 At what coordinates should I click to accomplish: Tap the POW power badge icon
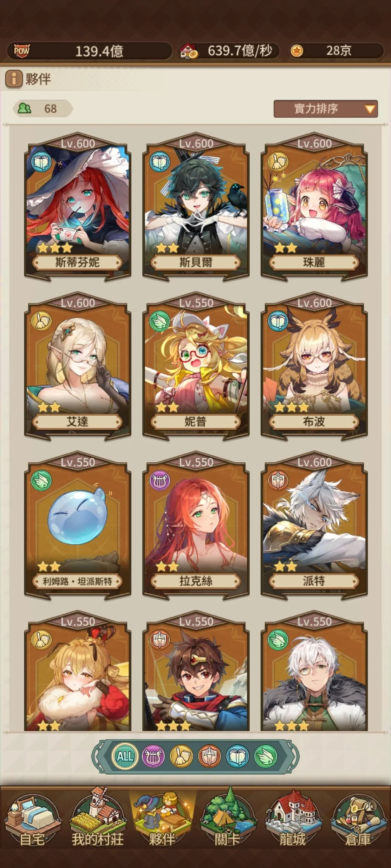coord(22,51)
